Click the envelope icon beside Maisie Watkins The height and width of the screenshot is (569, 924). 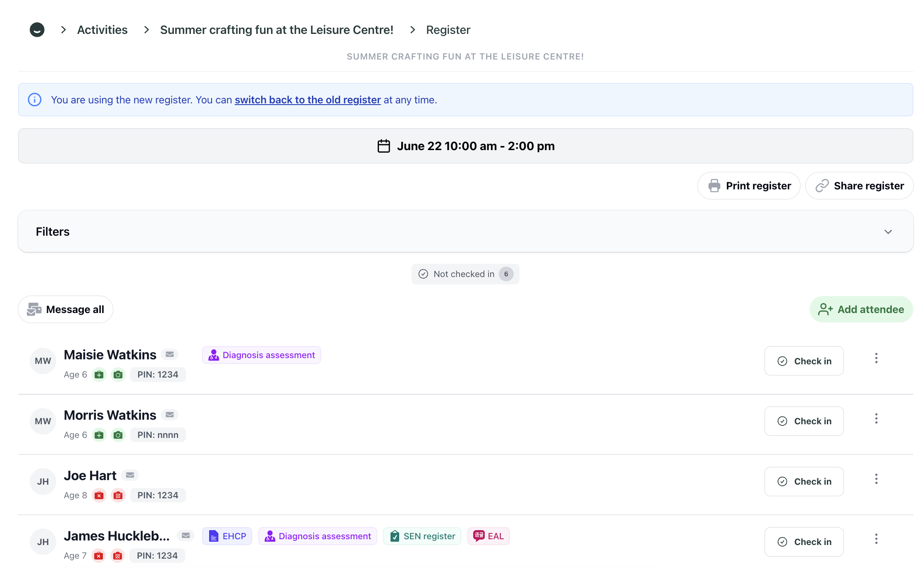click(170, 354)
